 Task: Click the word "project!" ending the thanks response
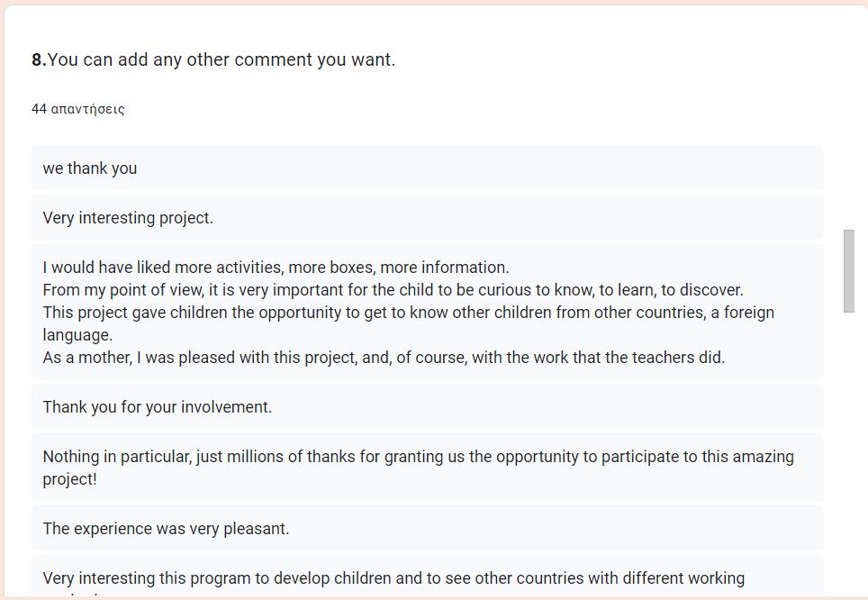(69, 479)
